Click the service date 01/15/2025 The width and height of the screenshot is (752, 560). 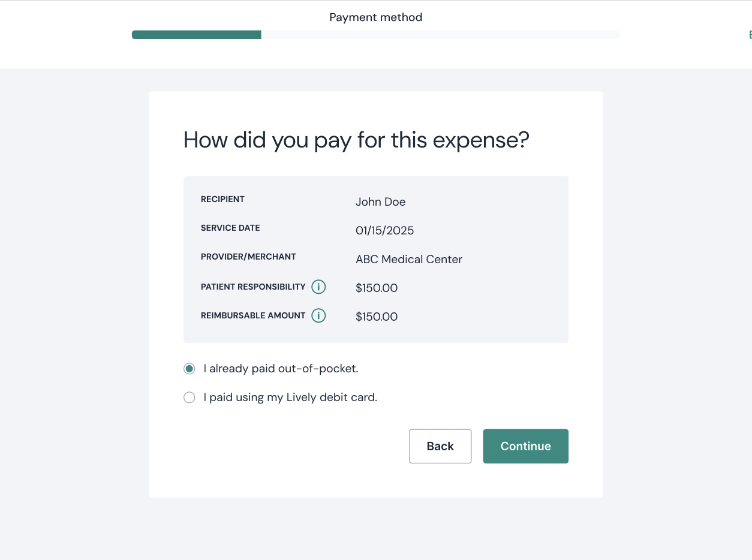[385, 231]
